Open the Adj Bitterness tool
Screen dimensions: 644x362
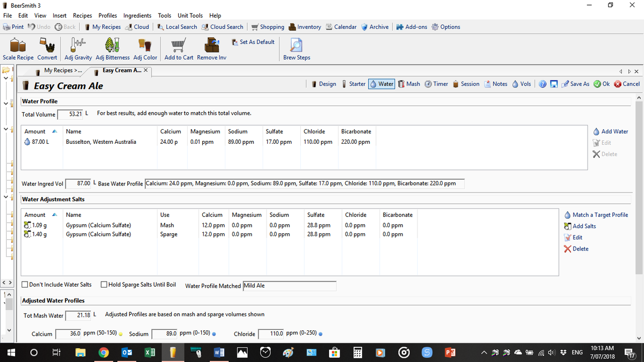coord(113,49)
